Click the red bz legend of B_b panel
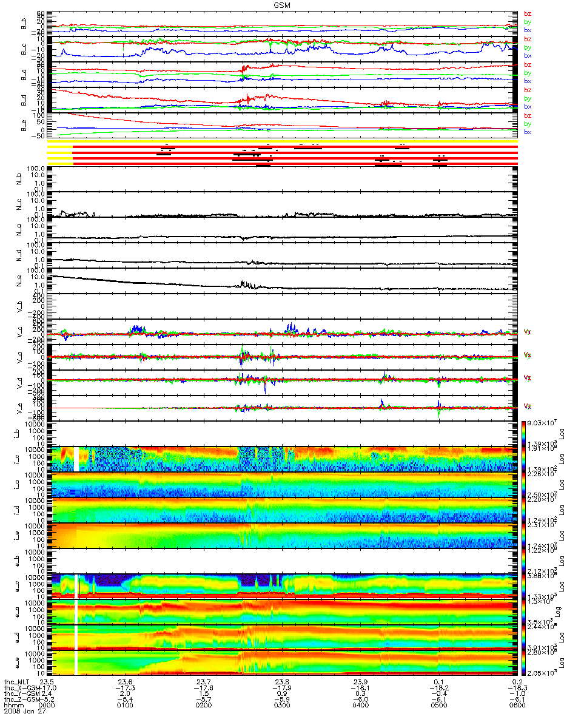This screenshot has height=728, width=564. [528, 14]
